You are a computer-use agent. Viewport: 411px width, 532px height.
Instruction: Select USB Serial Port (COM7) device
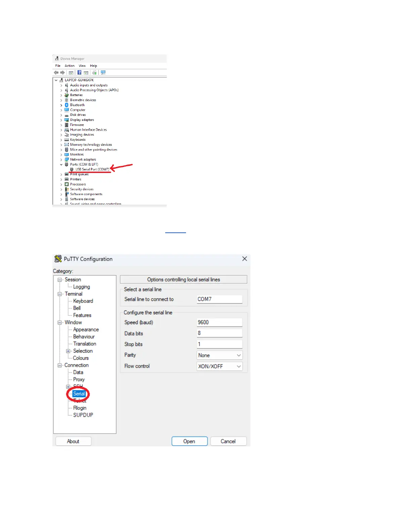click(92, 169)
